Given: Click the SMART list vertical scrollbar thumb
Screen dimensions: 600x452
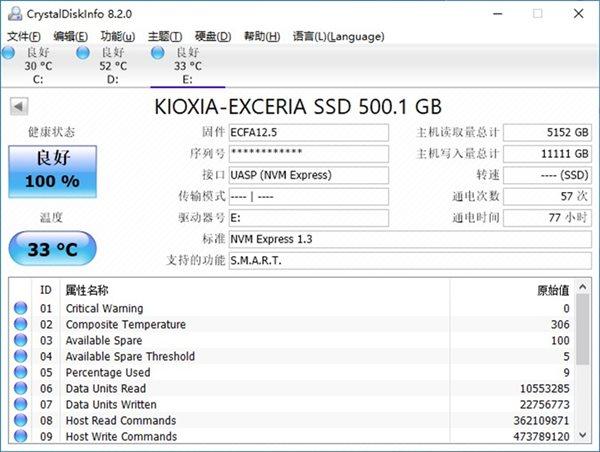Looking at the screenshot, I should (583, 330).
